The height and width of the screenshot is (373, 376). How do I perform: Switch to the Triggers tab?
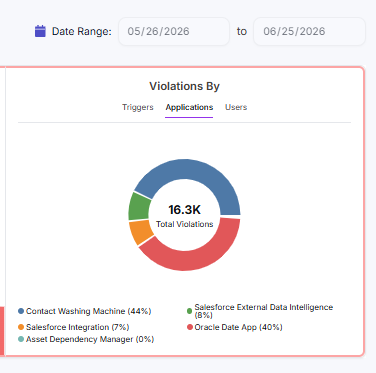click(x=138, y=107)
